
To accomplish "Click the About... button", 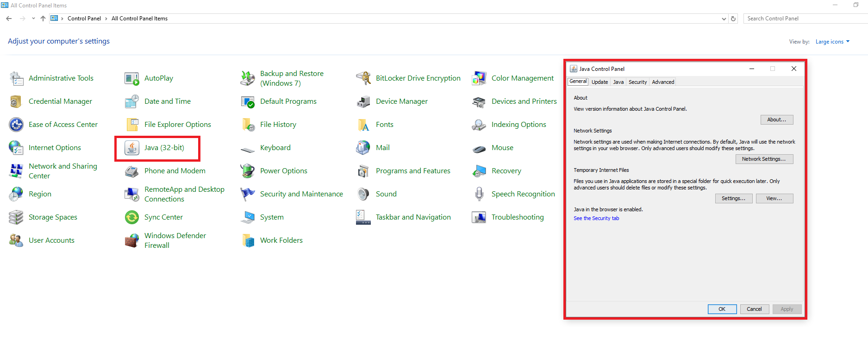I will (776, 120).
